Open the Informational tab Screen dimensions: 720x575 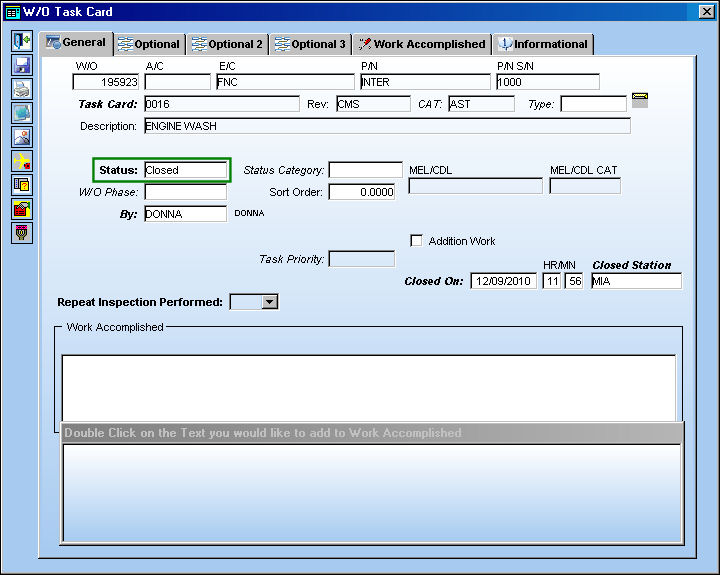click(x=543, y=45)
